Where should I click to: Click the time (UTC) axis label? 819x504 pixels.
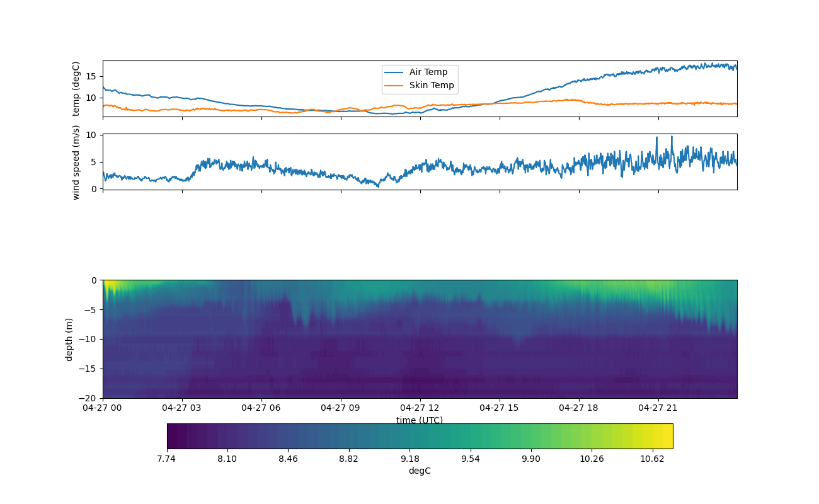click(x=420, y=420)
